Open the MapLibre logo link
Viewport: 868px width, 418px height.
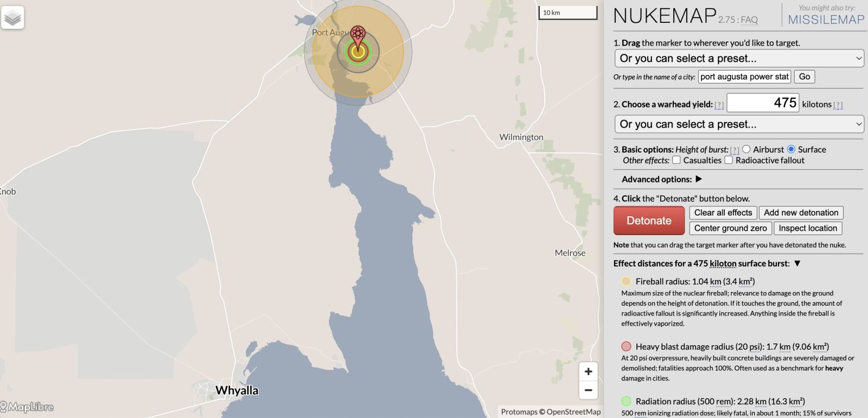[x=27, y=407]
